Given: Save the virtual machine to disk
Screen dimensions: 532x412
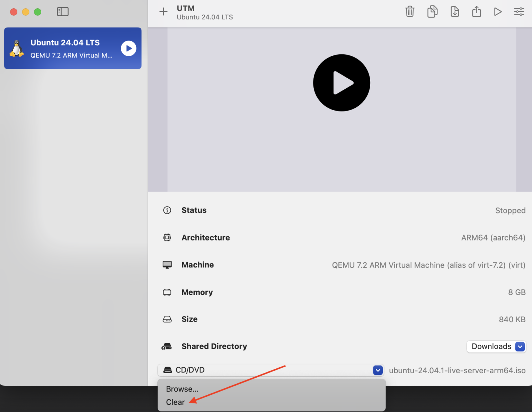Looking at the screenshot, I should (x=455, y=11).
